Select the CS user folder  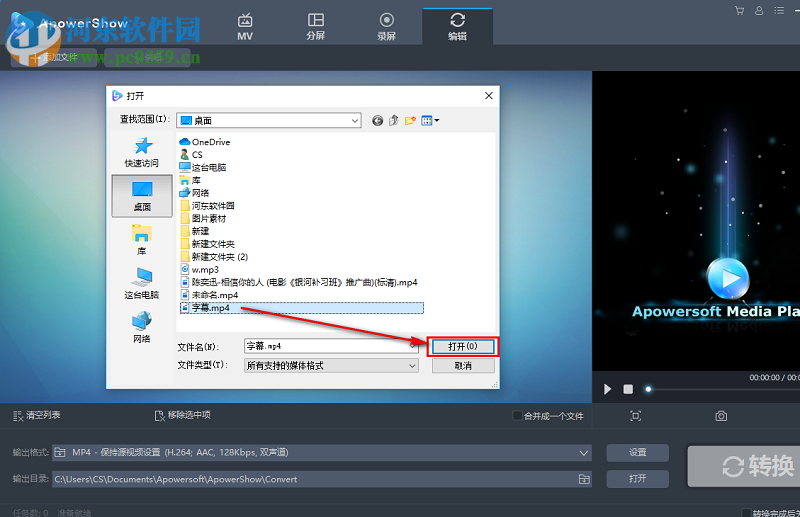click(x=191, y=155)
